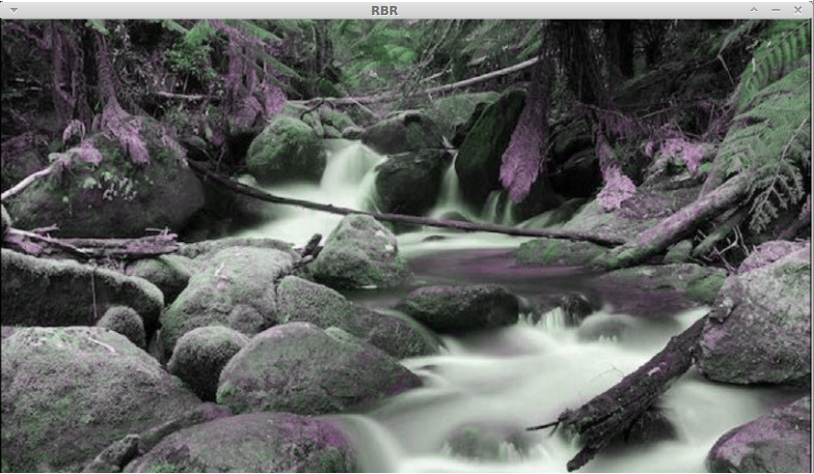Click the central rock below the upper waterfall
Viewport: 814px width, 474px height.
coord(358,252)
